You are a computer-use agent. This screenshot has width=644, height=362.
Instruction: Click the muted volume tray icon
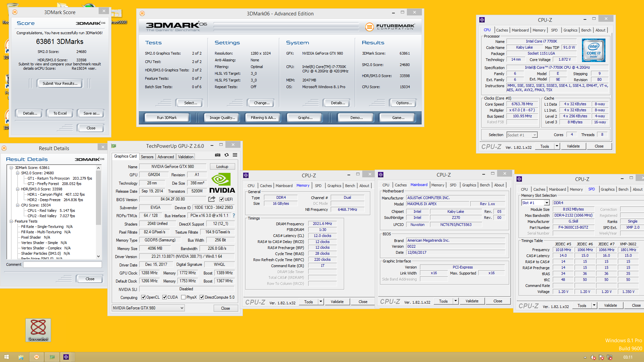click(593, 357)
